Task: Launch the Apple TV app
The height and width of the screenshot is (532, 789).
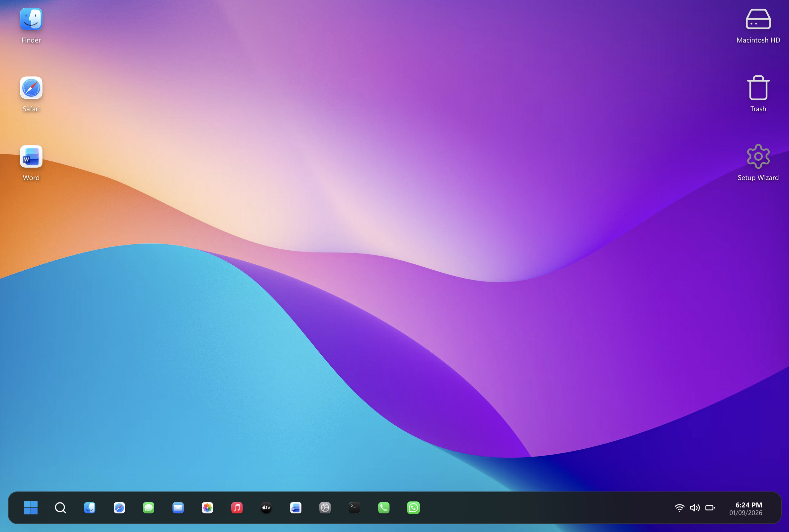Action: coord(266,507)
